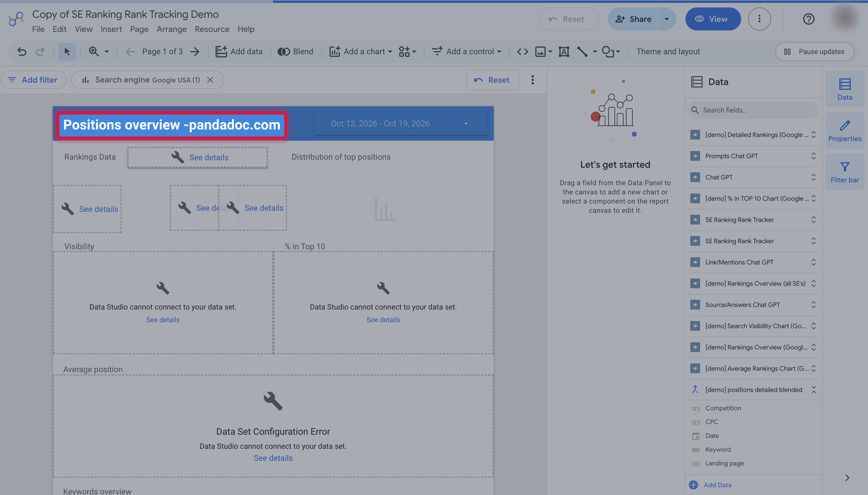Select the line drawing tool
This screenshot has width=868, height=495.
pyautogui.click(x=582, y=52)
